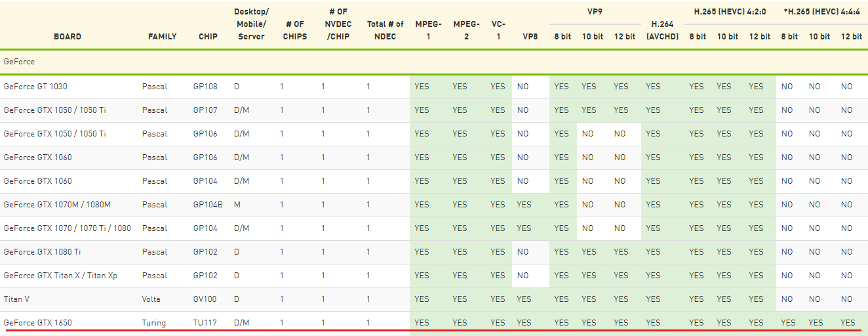Screen dimensions: 868x336
Task: Click the Desktop/Mobile/Server column header
Action: pos(252,24)
